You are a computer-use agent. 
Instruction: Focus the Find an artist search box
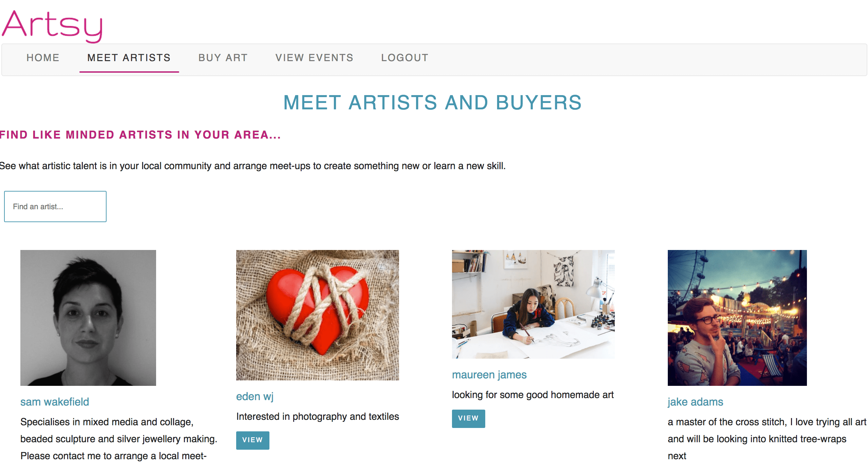[x=55, y=207]
